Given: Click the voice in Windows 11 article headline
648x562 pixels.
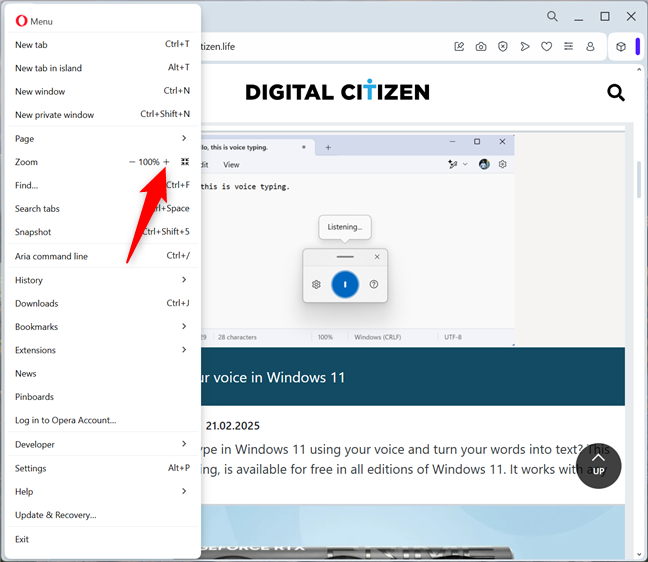Looking at the screenshot, I should click(x=273, y=377).
